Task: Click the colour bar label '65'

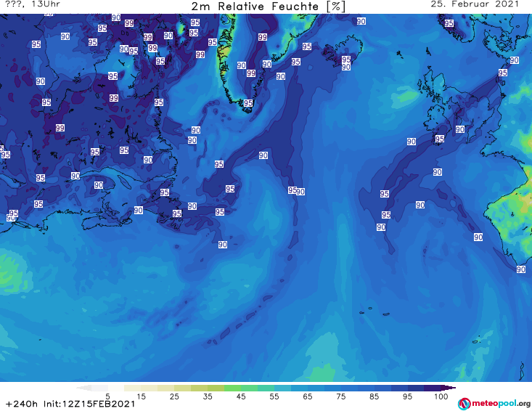Action: [x=308, y=396]
